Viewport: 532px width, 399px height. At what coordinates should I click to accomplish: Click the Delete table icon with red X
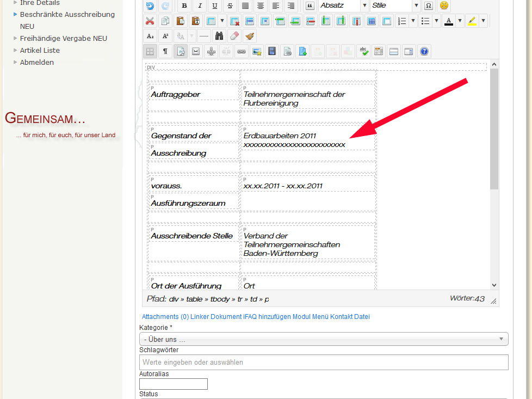[234, 21]
